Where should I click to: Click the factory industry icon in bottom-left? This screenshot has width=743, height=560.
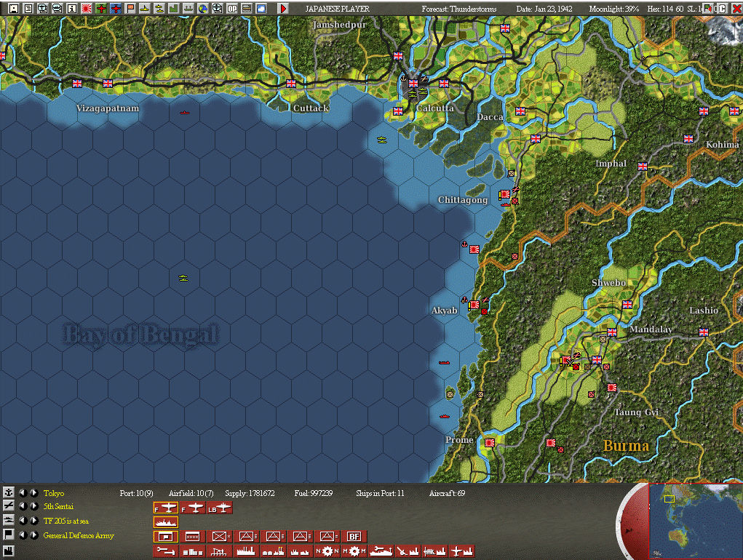point(9,551)
